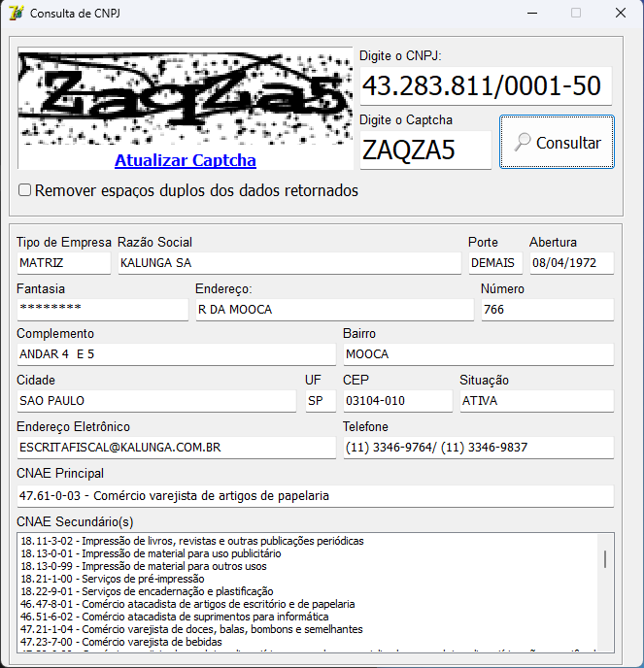Select line 18.13-0-99 material para outros usos
The height and width of the screenshot is (668, 644).
point(144,566)
